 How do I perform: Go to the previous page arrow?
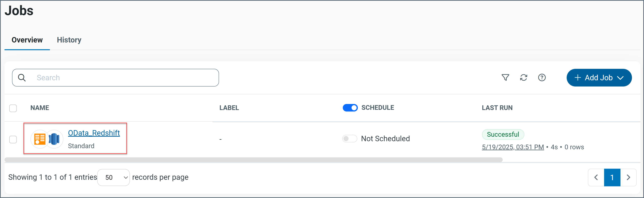pos(596,178)
